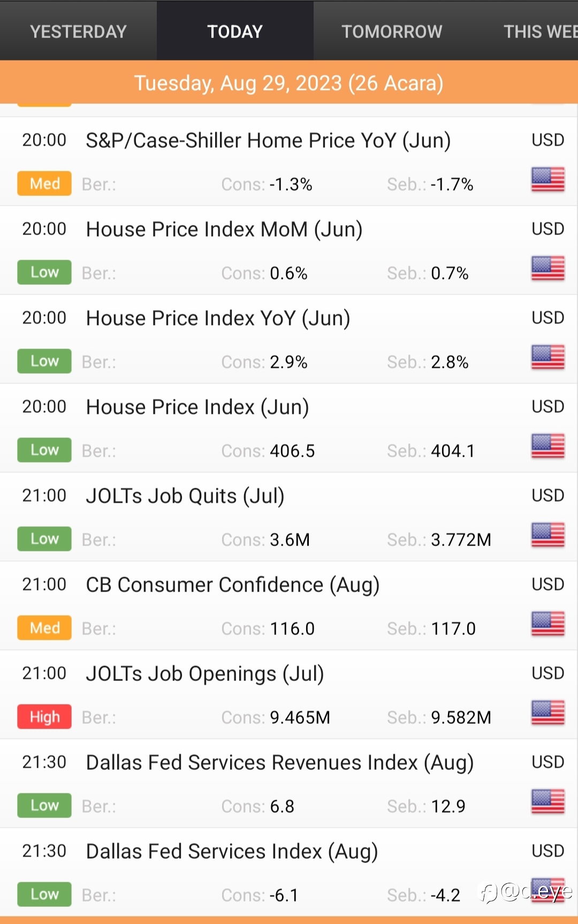Image resolution: width=578 pixels, height=924 pixels.
Task: Select the THIS WEEK tab
Action: [x=539, y=32]
